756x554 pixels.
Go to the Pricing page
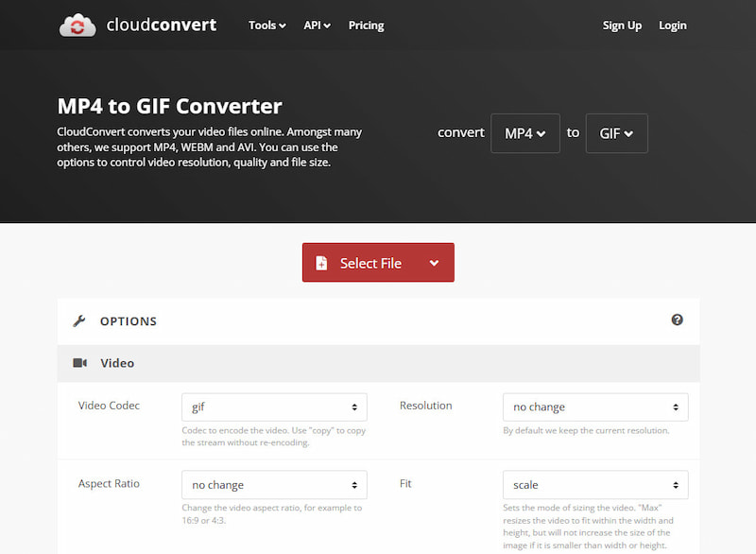[367, 26]
